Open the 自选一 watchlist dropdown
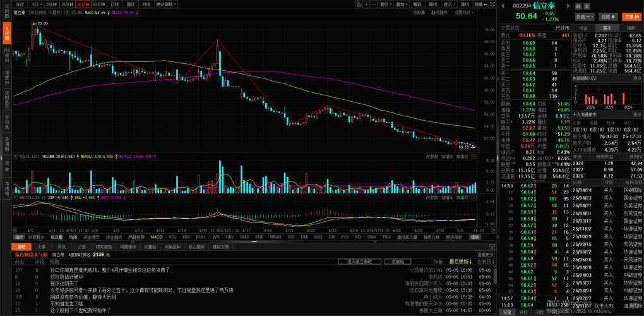The width and height of the screenshot is (644, 316). point(585,17)
